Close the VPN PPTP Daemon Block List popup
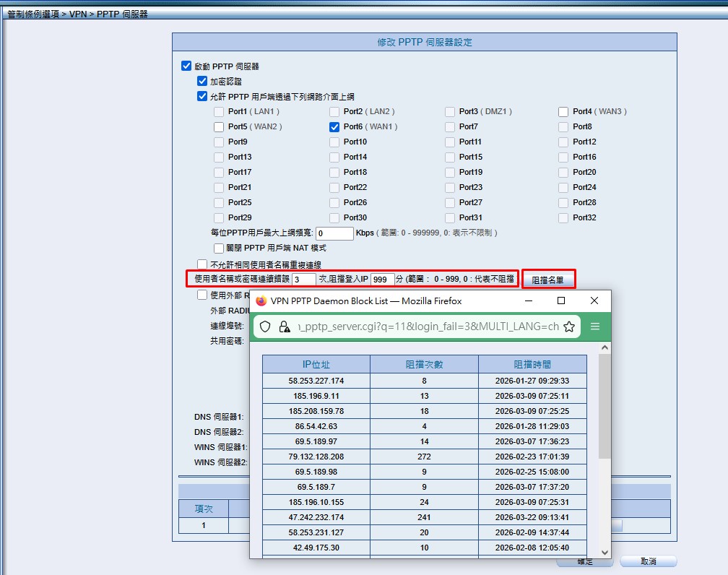The image size is (728, 575). pos(594,301)
